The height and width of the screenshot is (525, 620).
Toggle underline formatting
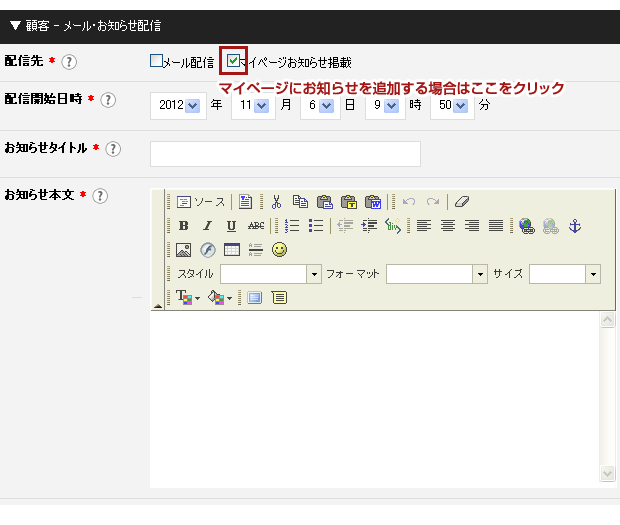point(231,226)
